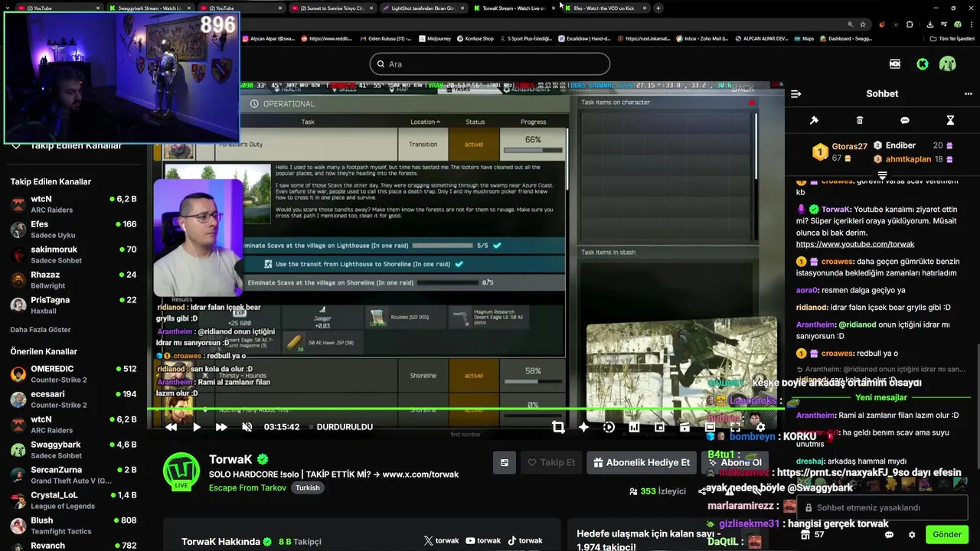This screenshot has width=980, height=551.
Task: Switch to Sunset to Sunrise Tokyo tab
Action: (332, 8)
